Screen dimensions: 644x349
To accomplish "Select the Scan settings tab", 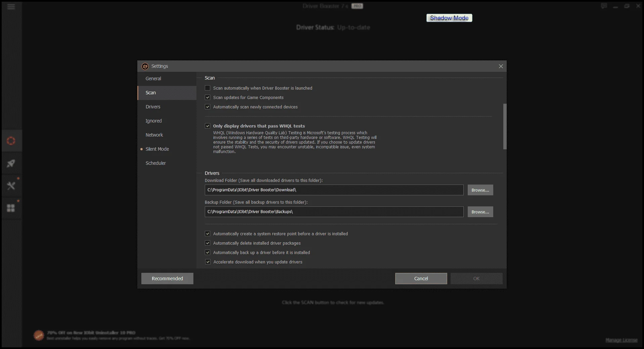I will pyautogui.click(x=167, y=93).
